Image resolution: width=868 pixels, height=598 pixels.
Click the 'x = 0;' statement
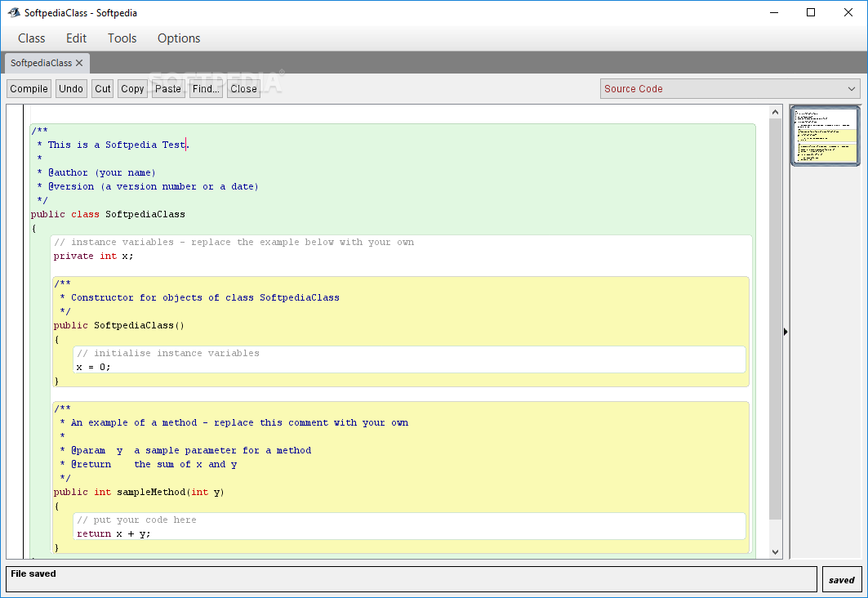coord(94,367)
